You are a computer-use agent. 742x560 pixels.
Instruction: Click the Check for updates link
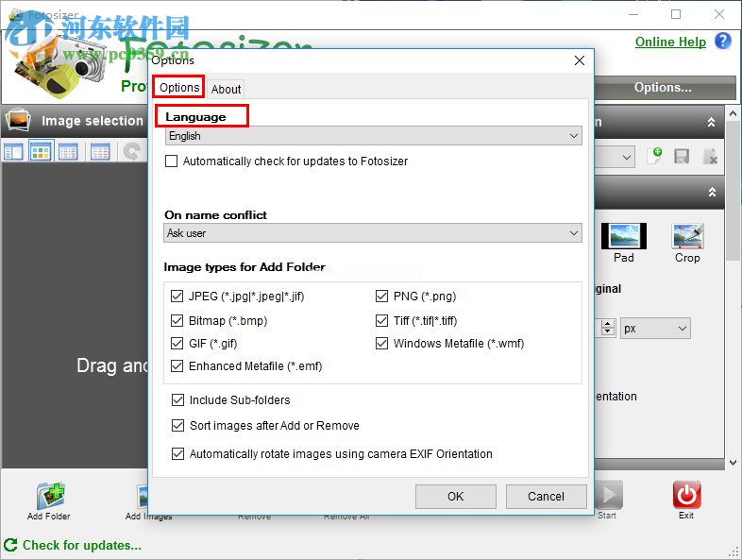[81, 545]
